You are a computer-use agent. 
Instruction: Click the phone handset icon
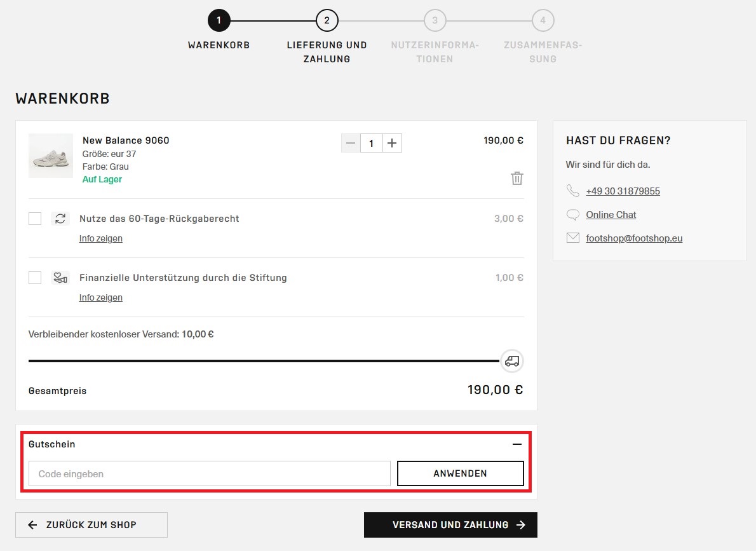click(x=573, y=191)
